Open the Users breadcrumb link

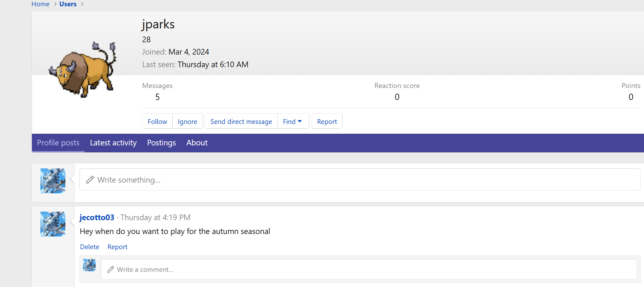68,4
